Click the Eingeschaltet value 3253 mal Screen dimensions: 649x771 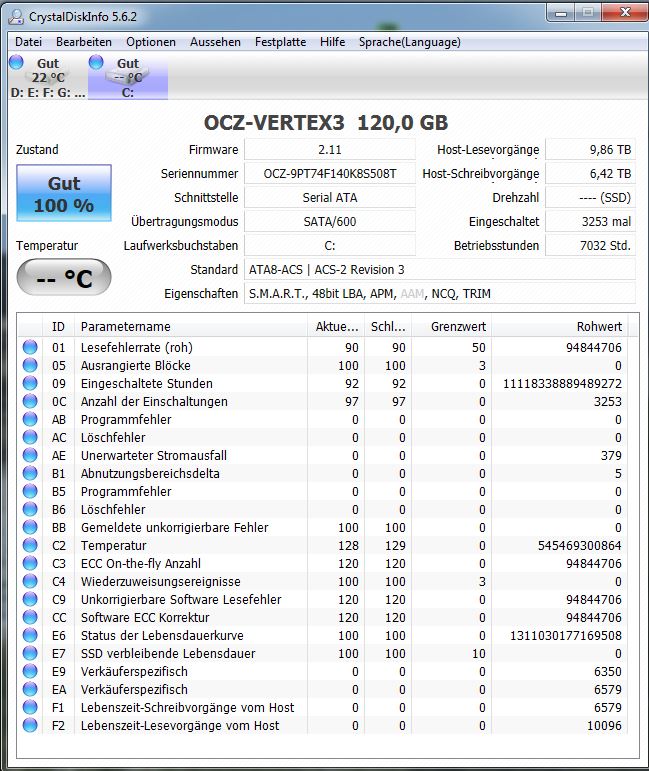590,222
